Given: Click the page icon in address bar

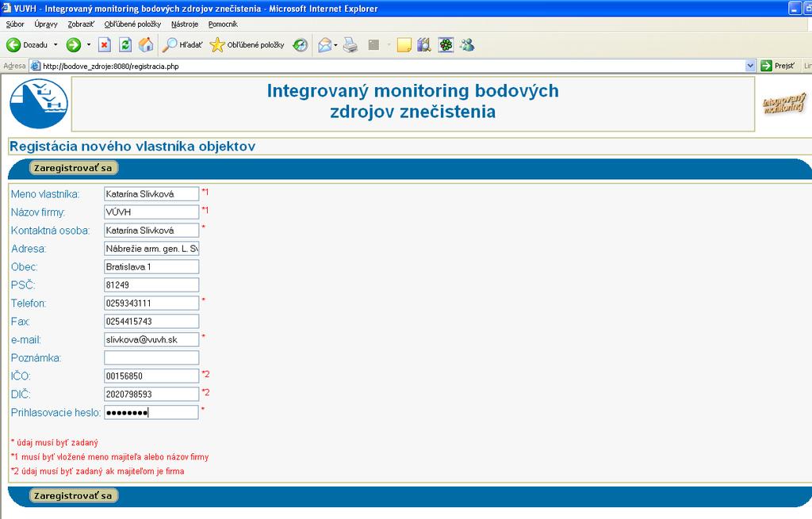Looking at the screenshot, I should (35, 66).
